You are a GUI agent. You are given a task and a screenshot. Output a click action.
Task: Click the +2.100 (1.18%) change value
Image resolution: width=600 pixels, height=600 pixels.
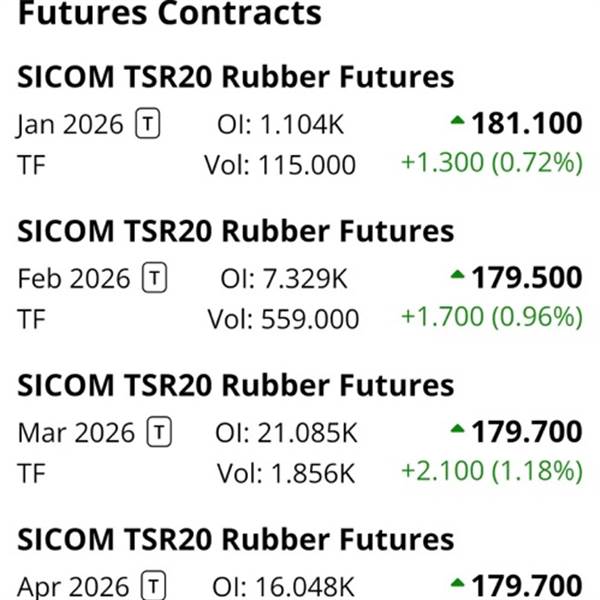pyautogui.click(x=491, y=471)
